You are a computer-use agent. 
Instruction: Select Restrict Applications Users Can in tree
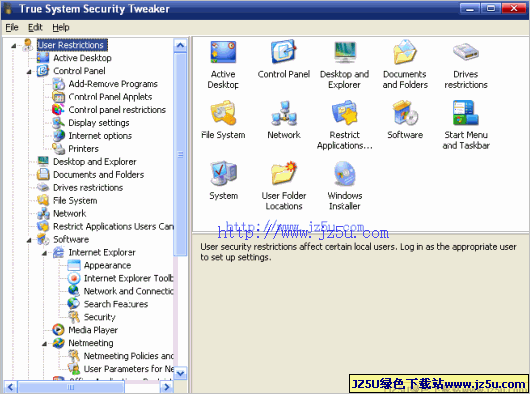pos(113,226)
